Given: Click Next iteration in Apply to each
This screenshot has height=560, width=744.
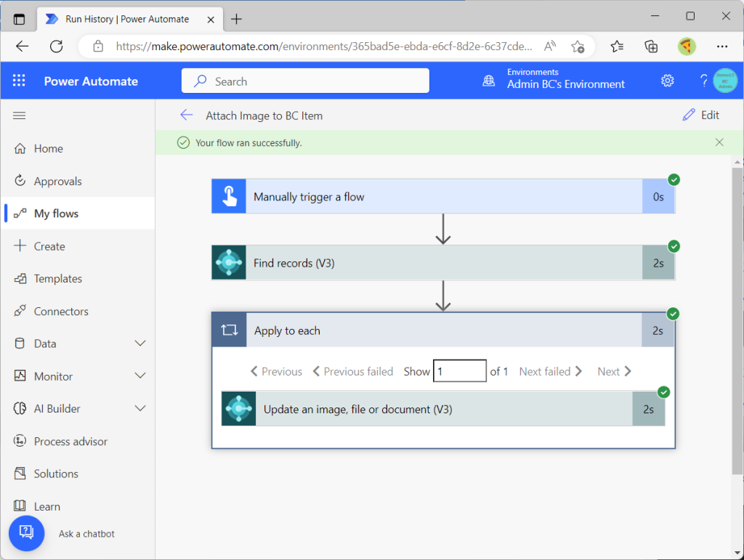Looking at the screenshot, I should pos(615,371).
